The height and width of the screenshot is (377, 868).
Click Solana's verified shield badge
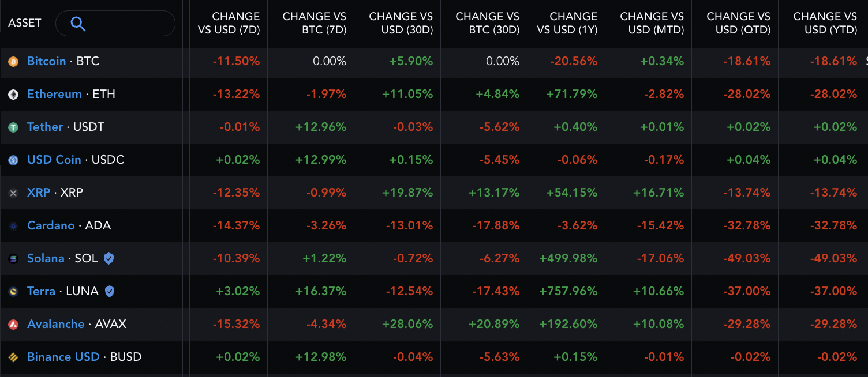pos(108,259)
